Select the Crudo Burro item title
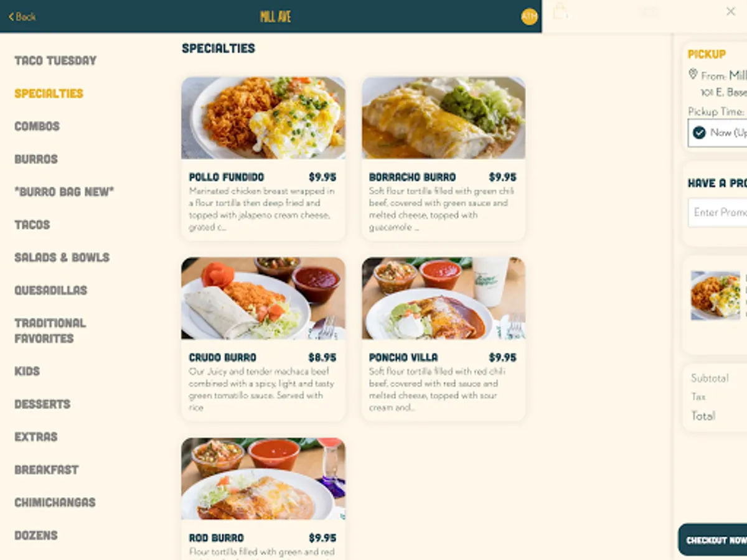747x560 pixels. coord(223,358)
